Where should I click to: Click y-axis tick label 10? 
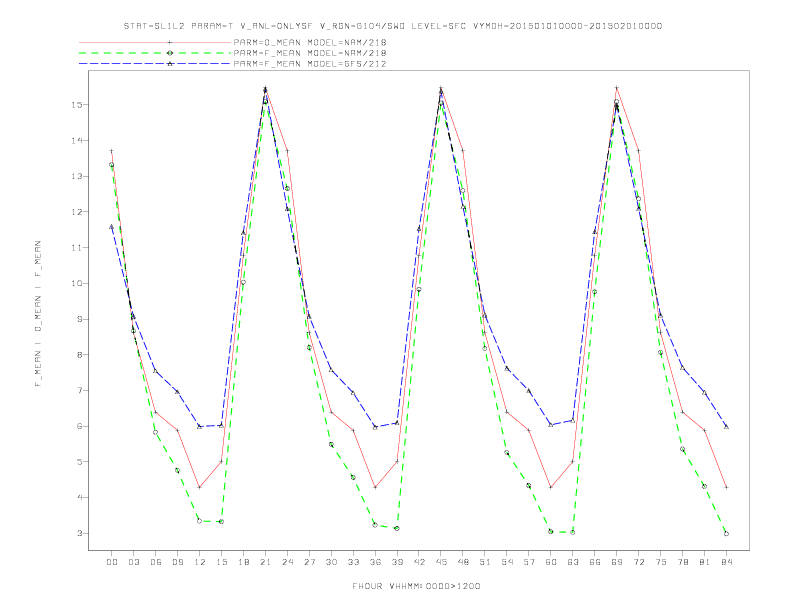pos(77,283)
